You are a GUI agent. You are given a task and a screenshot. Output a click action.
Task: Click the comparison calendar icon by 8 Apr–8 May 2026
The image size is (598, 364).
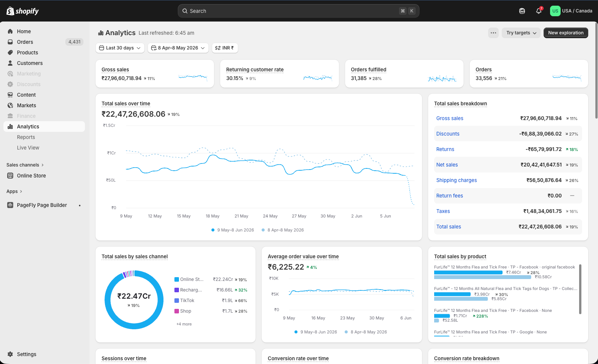tap(154, 48)
